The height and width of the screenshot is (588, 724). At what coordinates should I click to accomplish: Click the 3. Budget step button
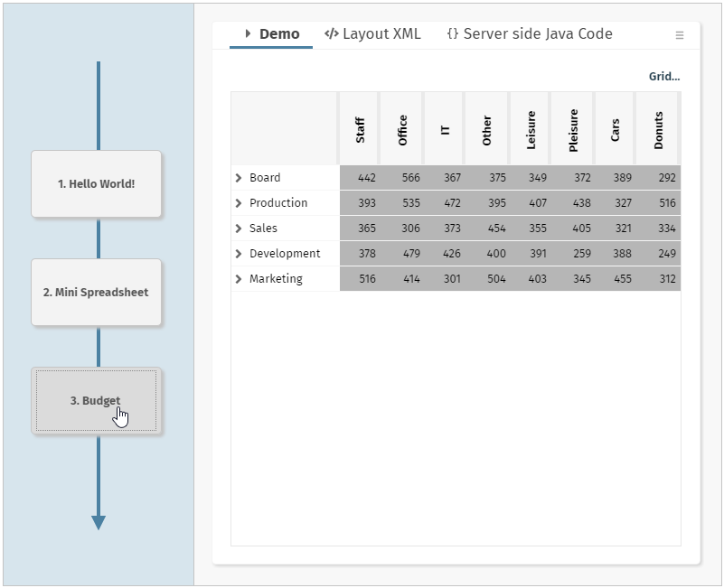pos(96,400)
